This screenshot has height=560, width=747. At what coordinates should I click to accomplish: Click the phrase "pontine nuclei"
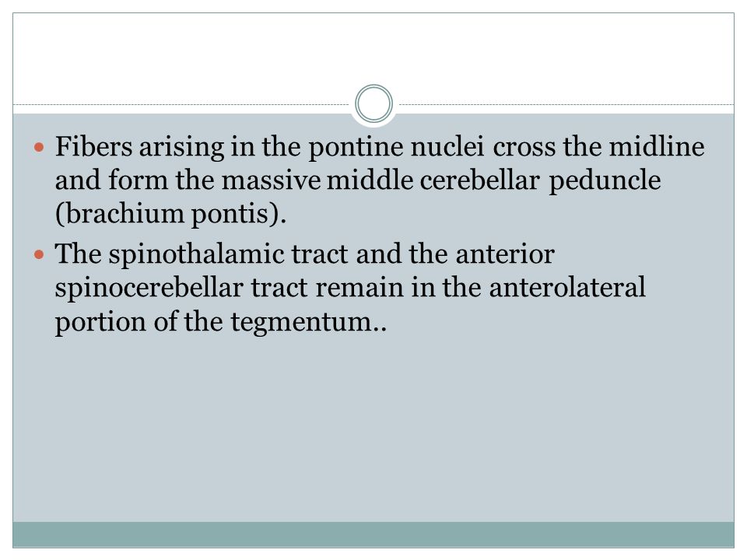pos(396,148)
